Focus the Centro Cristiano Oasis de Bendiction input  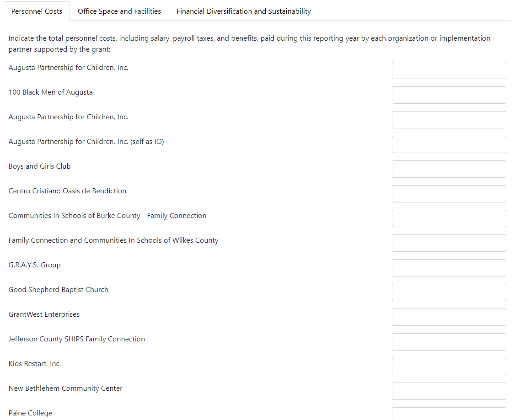point(449,194)
